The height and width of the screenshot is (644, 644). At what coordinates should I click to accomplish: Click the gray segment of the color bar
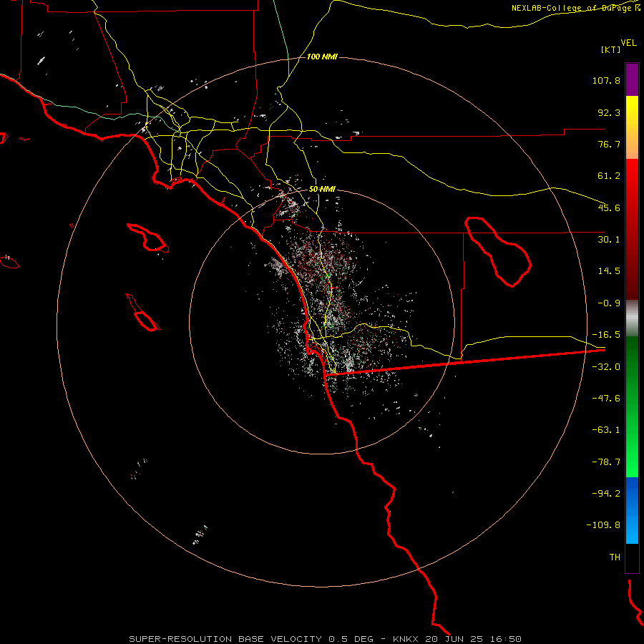[632, 318]
